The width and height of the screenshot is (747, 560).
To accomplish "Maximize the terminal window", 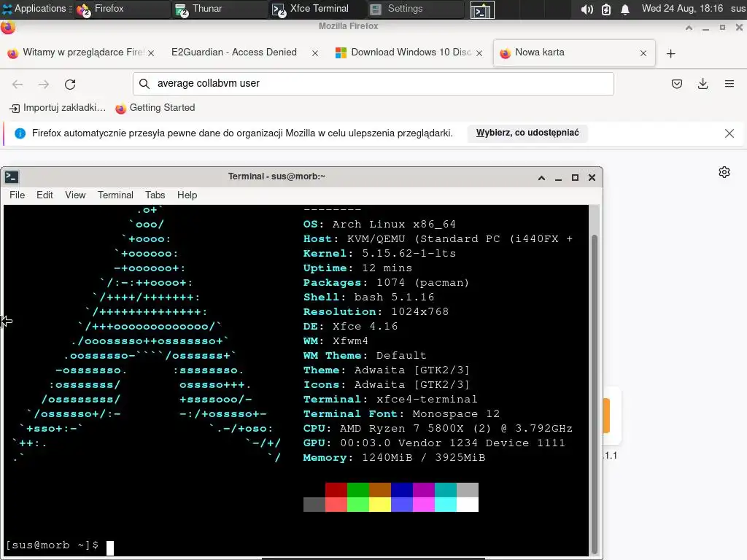I will click(x=575, y=178).
